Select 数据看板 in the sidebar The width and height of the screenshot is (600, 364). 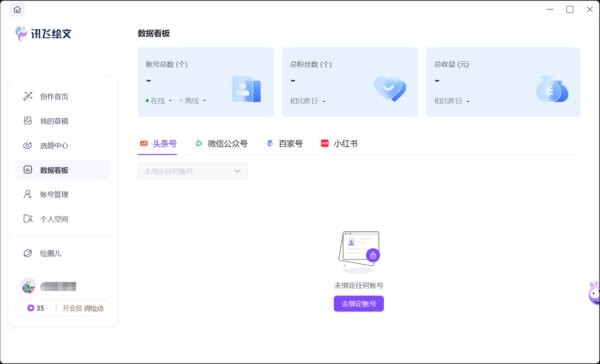[x=63, y=170]
